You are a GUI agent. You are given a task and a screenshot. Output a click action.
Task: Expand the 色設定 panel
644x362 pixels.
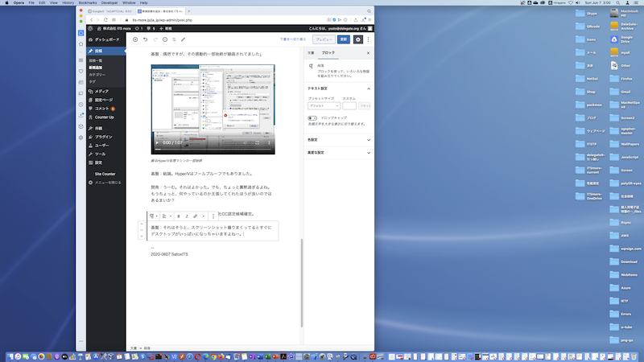(x=338, y=139)
